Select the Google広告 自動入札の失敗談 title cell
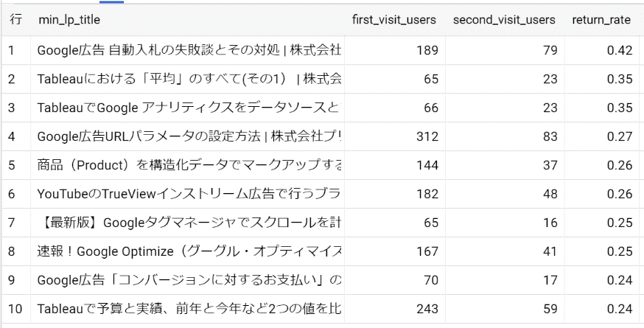644x328 pixels. coord(189,50)
